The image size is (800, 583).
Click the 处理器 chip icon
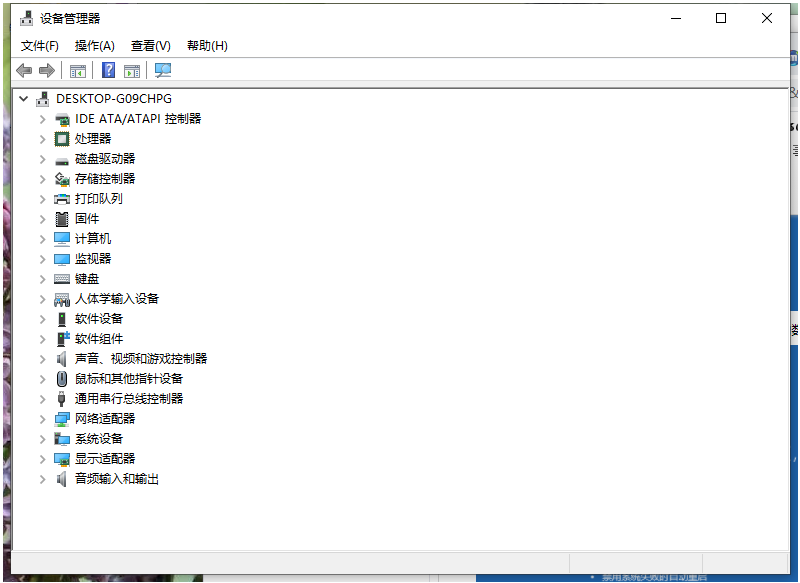point(62,139)
